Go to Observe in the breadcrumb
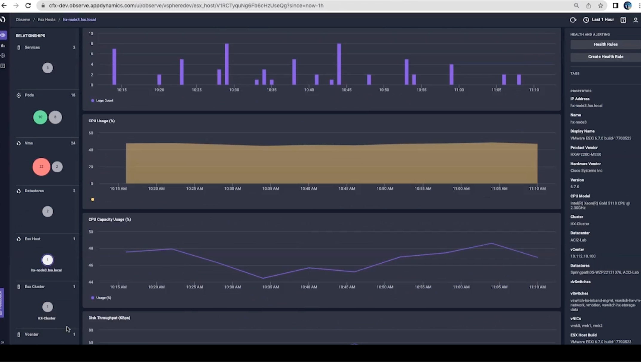 click(x=23, y=20)
